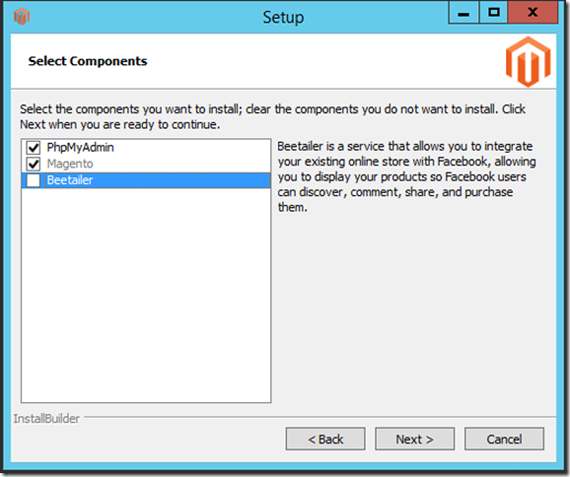Viewport: 570px width, 477px height.
Task: Select the PhpMyAdmin label in the component list
Action: point(80,147)
